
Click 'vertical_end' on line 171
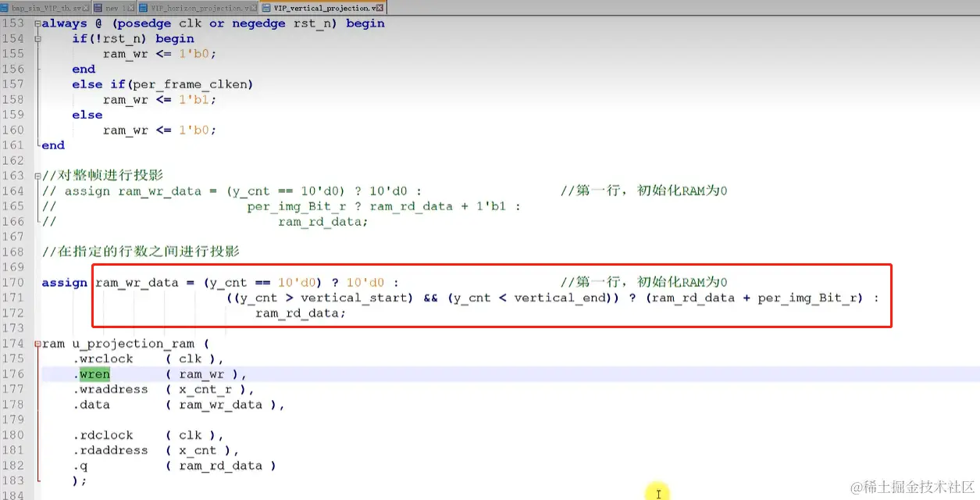[559, 298]
